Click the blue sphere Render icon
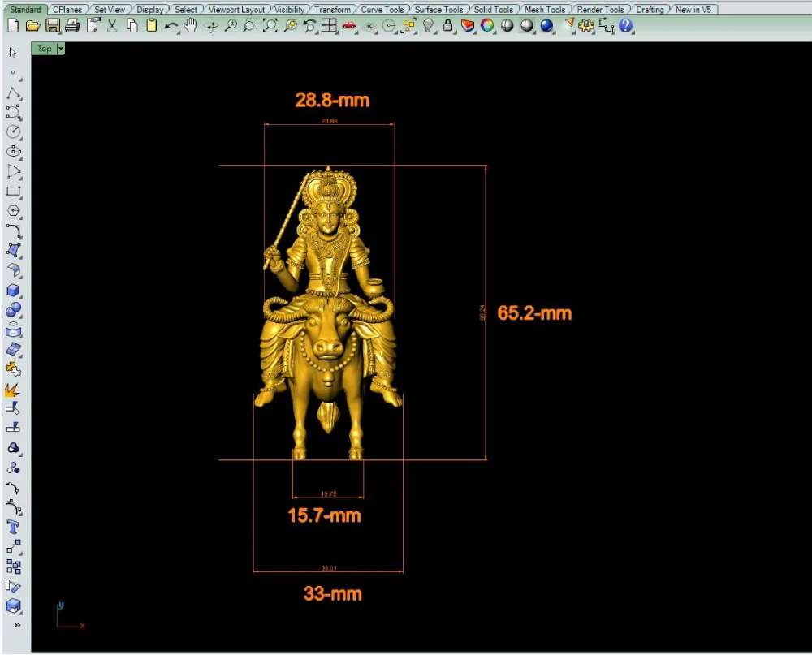The height and width of the screenshot is (655, 812). pos(546,25)
